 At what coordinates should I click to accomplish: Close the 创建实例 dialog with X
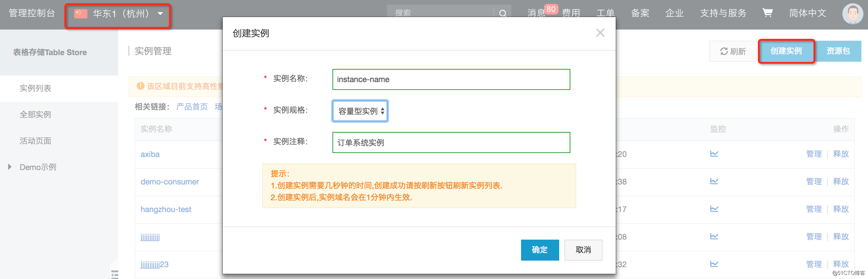(600, 32)
